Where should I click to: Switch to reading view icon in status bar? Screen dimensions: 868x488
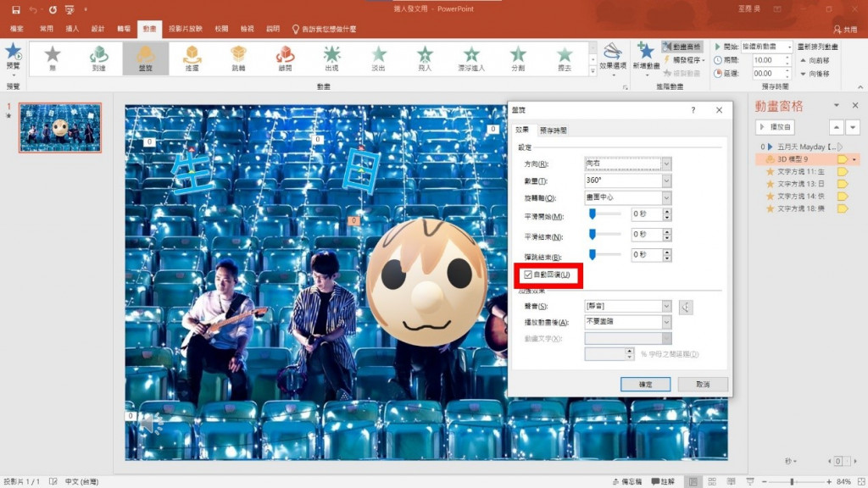point(731,481)
